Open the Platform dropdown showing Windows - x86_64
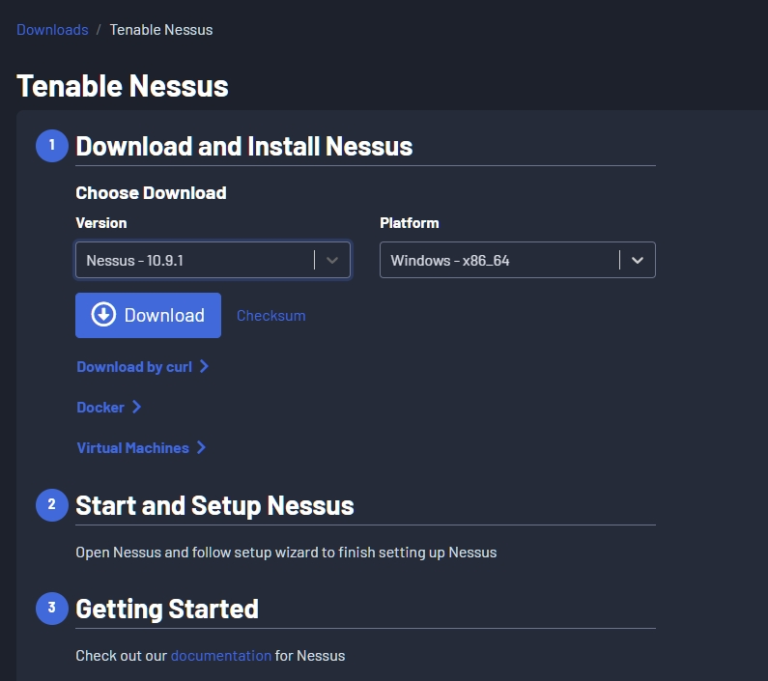768x681 pixels. pos(517,260)
